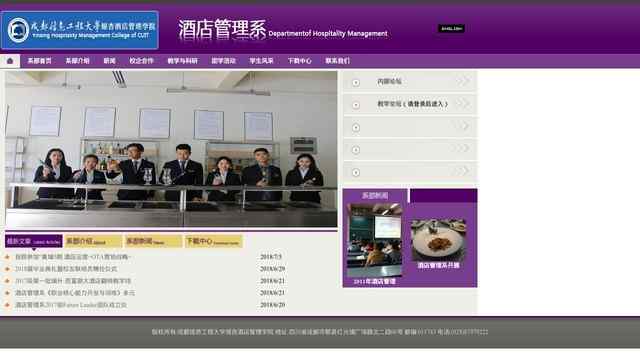This screenshot has height=360, width=640.
Task: Click the star bullet of the 2018/7/3 article
Action: 7,257
